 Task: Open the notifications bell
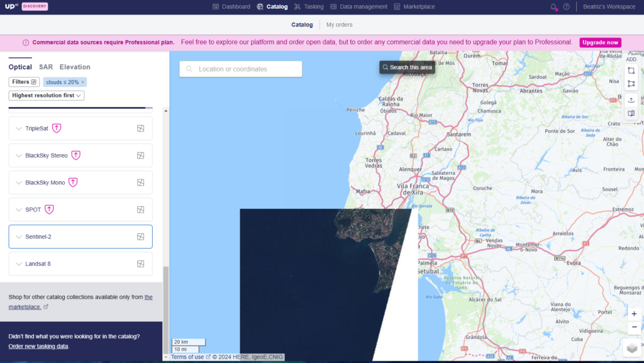click(553, 7)
